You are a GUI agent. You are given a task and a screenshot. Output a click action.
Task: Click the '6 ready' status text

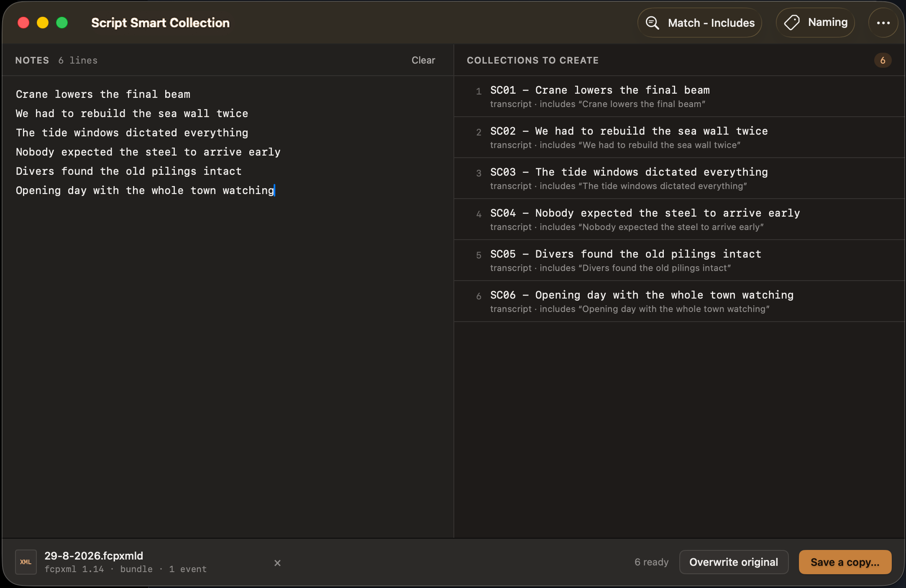point(651,562)
